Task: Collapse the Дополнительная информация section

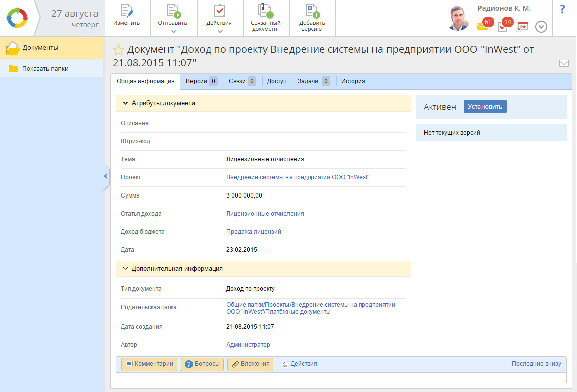Action: coord(125,269)
